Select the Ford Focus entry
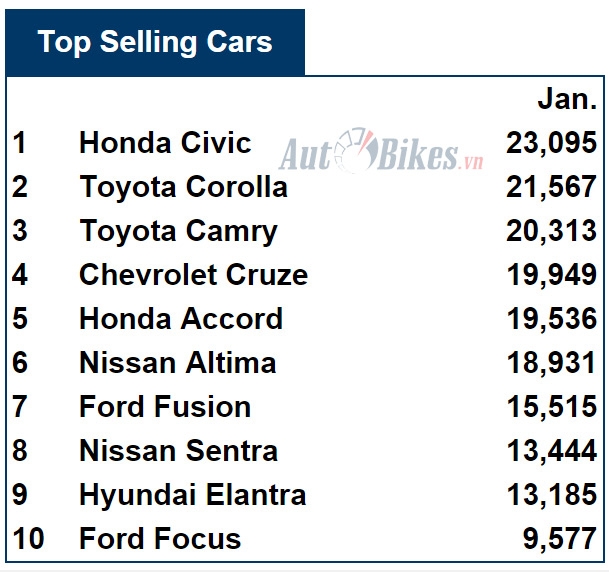Screen dimensions: 609x572 tap(160, 539)
